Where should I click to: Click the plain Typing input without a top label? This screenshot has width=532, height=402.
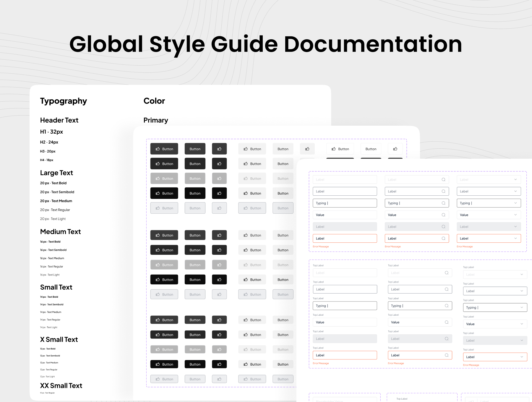(x=345, y=203)
